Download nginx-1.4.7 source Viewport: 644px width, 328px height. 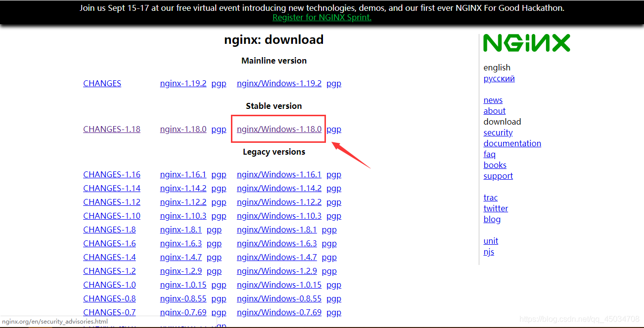tap(181, 257)
